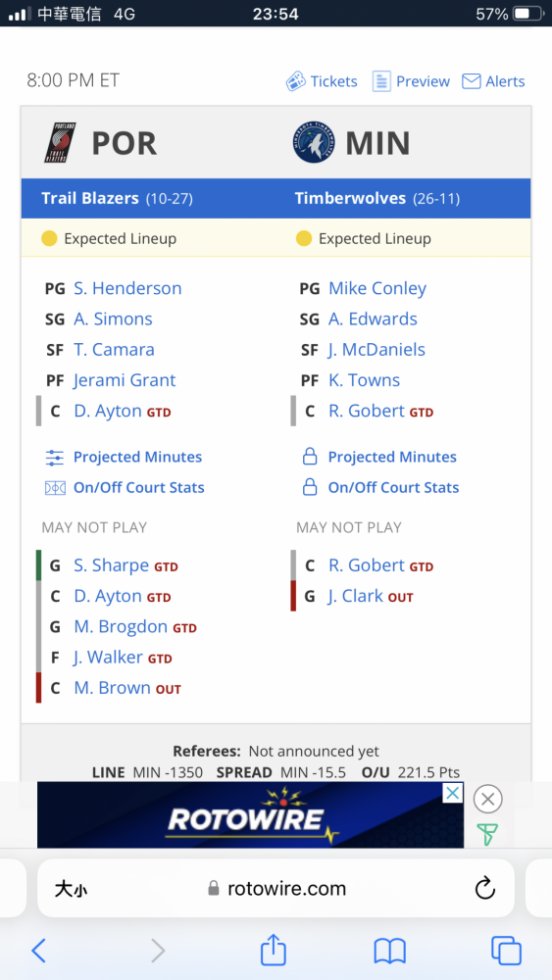Show open Safari tabs
This screenshot has height=980, width=552.
click(x=506, y=951)
